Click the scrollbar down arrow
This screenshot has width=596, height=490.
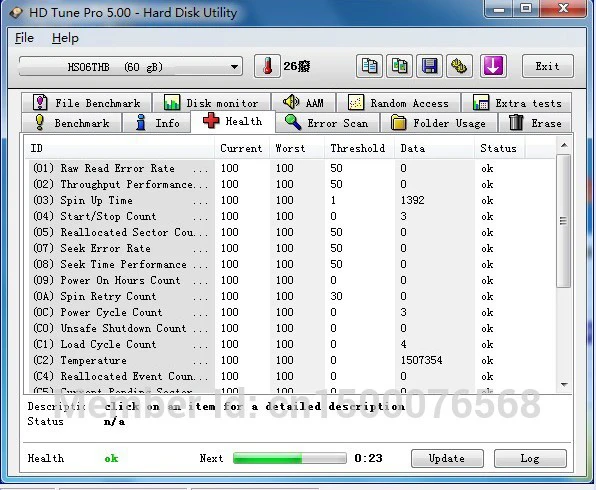[x=564, y=385]
